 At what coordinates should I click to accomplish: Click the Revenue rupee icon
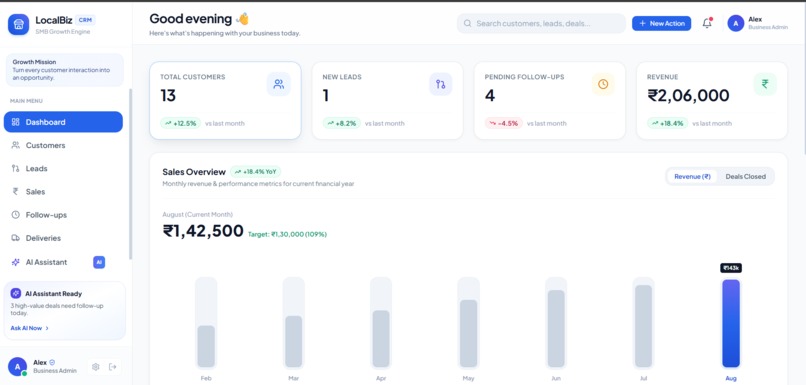(765, 84)
